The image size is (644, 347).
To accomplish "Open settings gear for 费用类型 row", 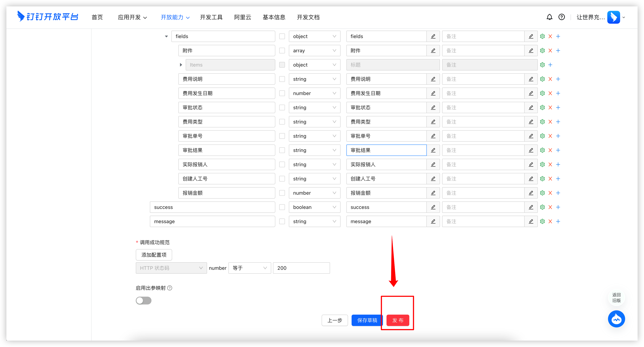I will tap(542, 122).
